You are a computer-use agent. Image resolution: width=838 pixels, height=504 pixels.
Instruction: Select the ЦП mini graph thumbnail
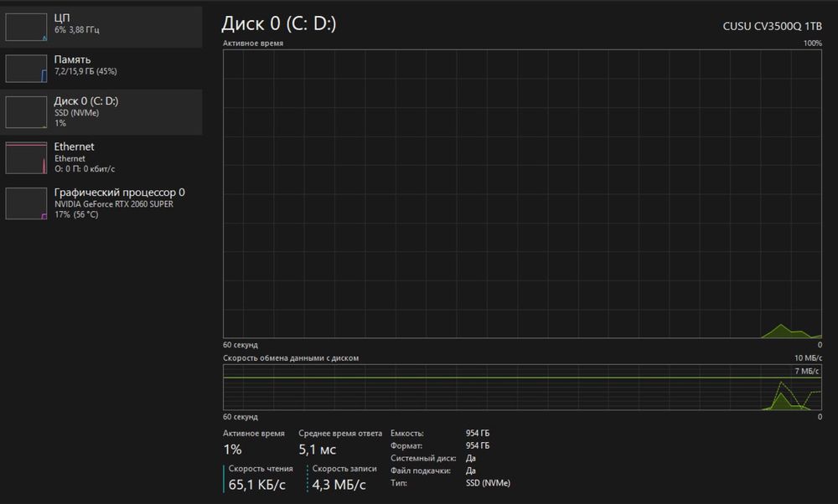[x=26, y=27]
